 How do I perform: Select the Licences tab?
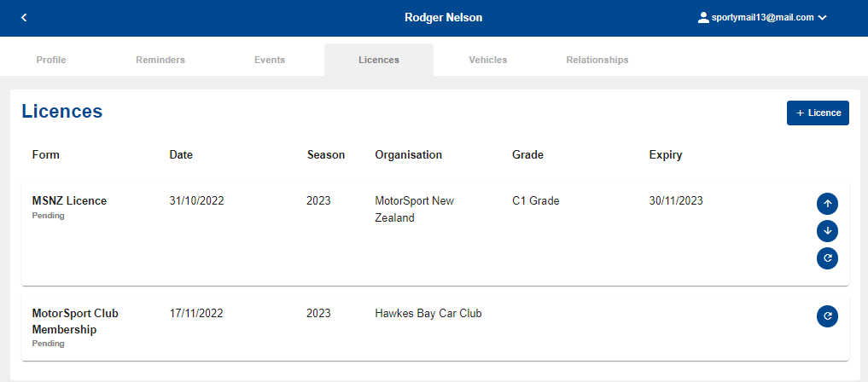coord(379,60)
